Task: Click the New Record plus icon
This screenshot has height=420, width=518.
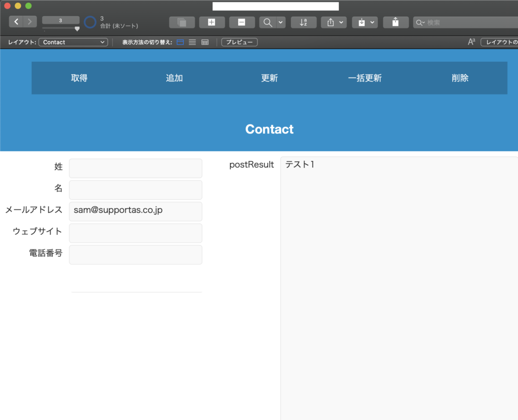Action: click(211, 22)
